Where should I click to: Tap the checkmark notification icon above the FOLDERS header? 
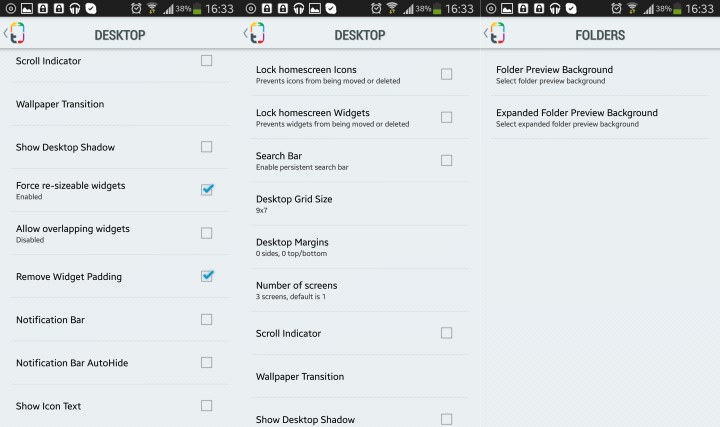coord(570,8)
